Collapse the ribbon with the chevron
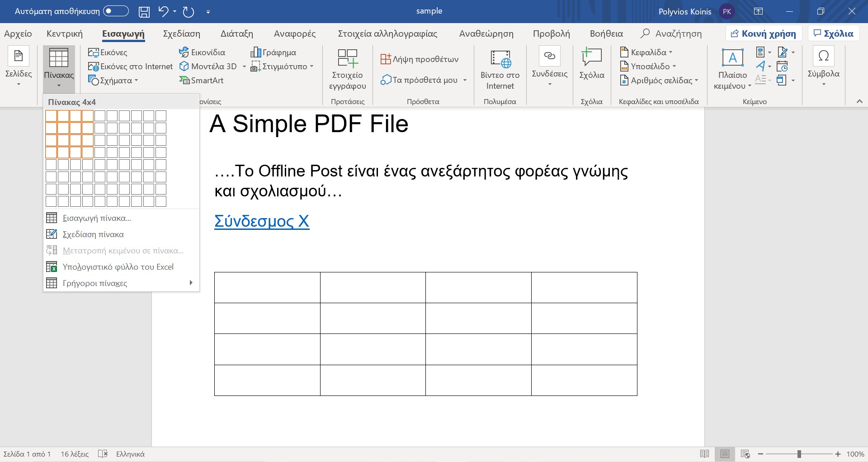This screenshot has height=462, width=868. [x=859, y=101]
